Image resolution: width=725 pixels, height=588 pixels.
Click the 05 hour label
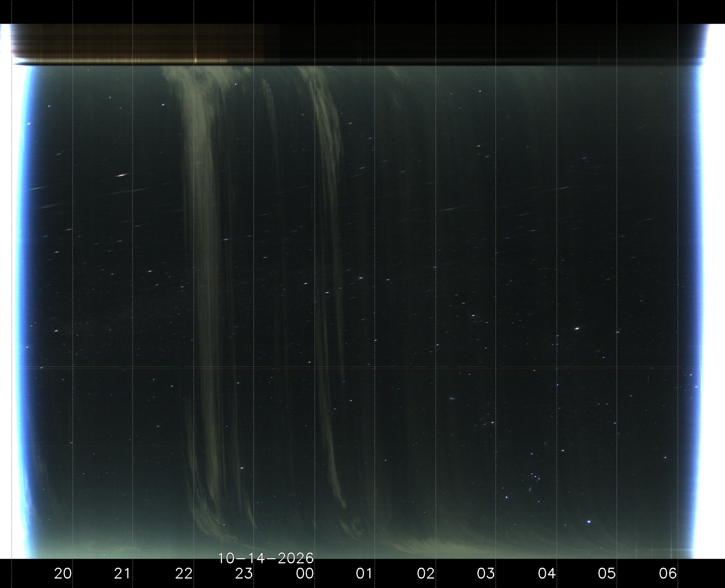(607, 574)
